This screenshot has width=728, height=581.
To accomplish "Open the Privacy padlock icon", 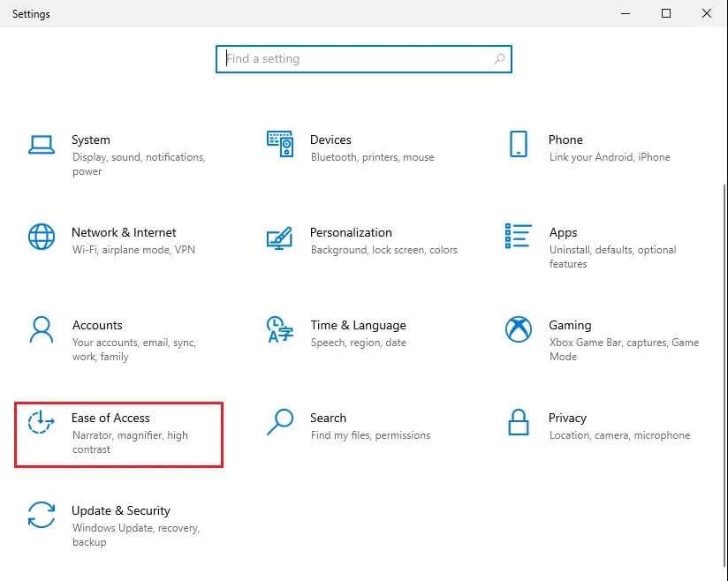I will click(518, 422).
